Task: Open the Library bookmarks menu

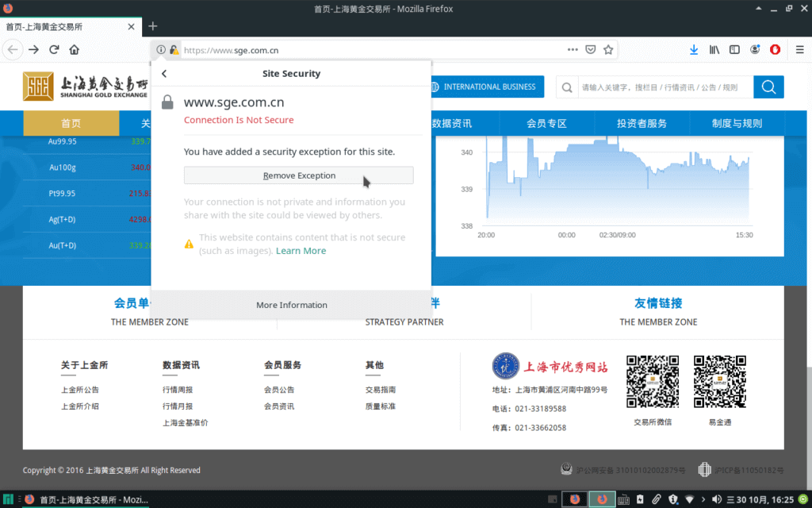Action: (x=714, y=49)
